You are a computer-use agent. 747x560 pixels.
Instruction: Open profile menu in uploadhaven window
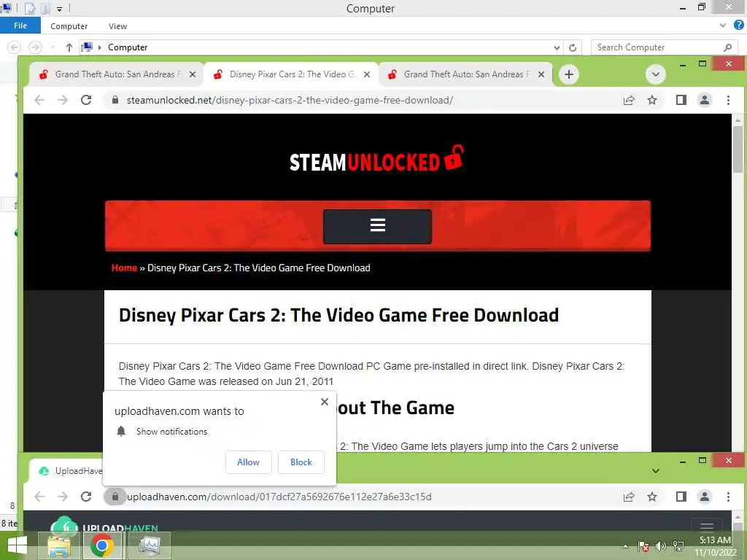[x=705, y=497]
